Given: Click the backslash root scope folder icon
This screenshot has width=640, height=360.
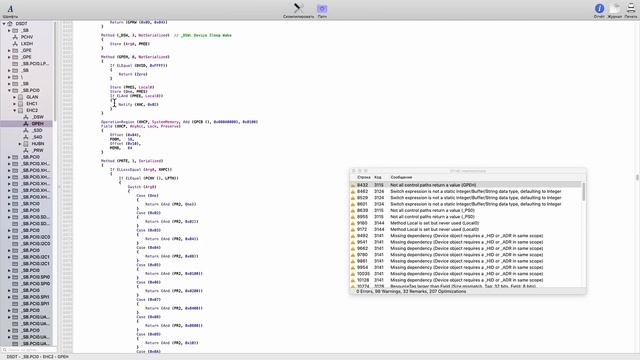Looking at the screenshot, I should pyautogui.click(x=15, y=77).
